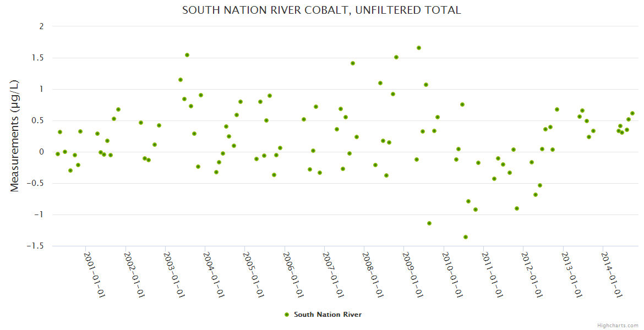
Task: Click the 2001-01-01 x-axis label
Action: pos(94,274)
